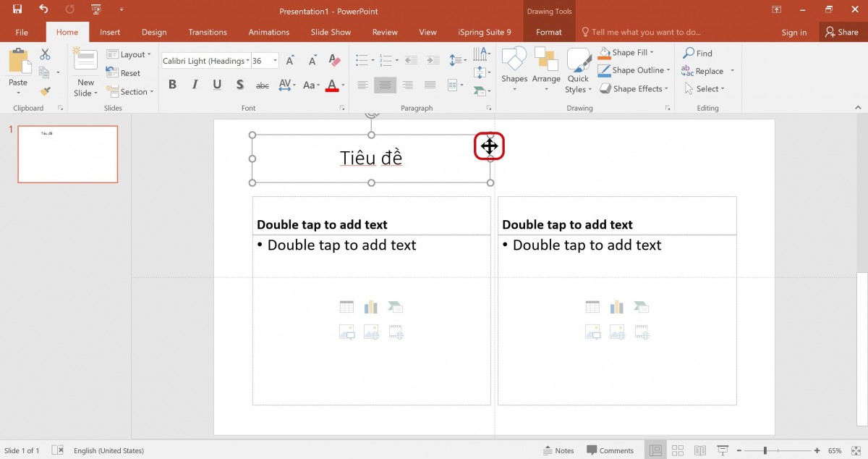Click the Tell me what you want to do box
868x459 pixels.
point(642,32)
